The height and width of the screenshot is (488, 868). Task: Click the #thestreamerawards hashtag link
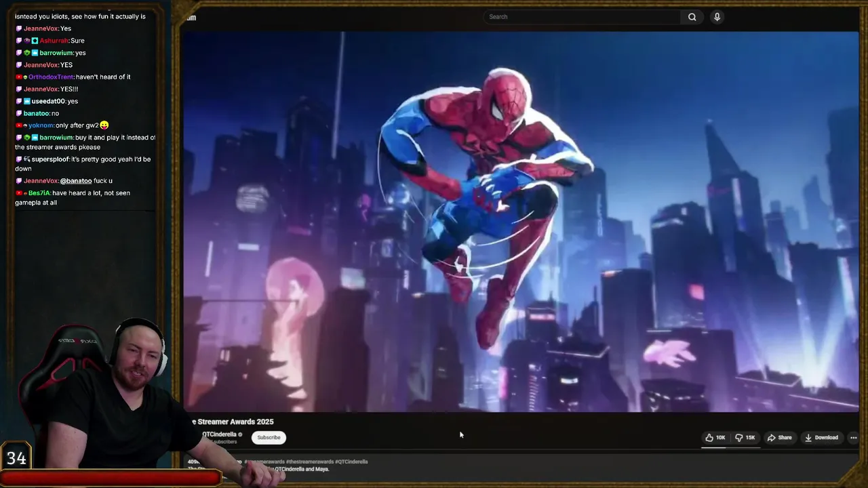coord(309,462)
